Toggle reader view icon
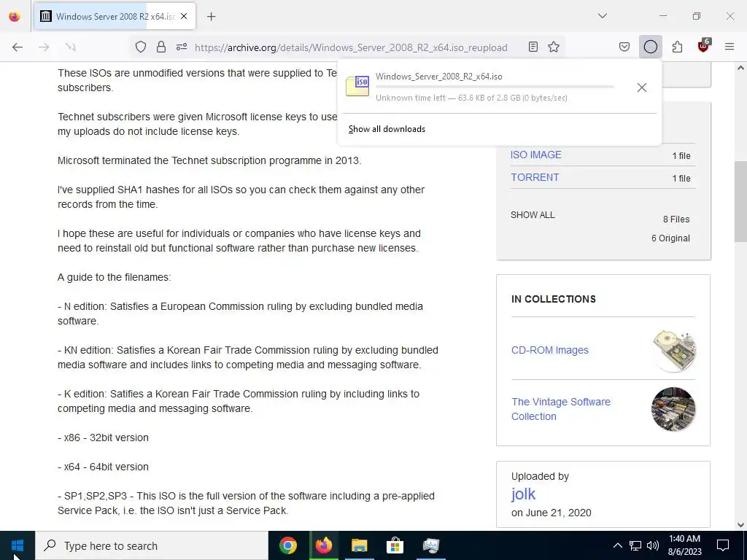747x560 pixels. (x=533, y=47)
